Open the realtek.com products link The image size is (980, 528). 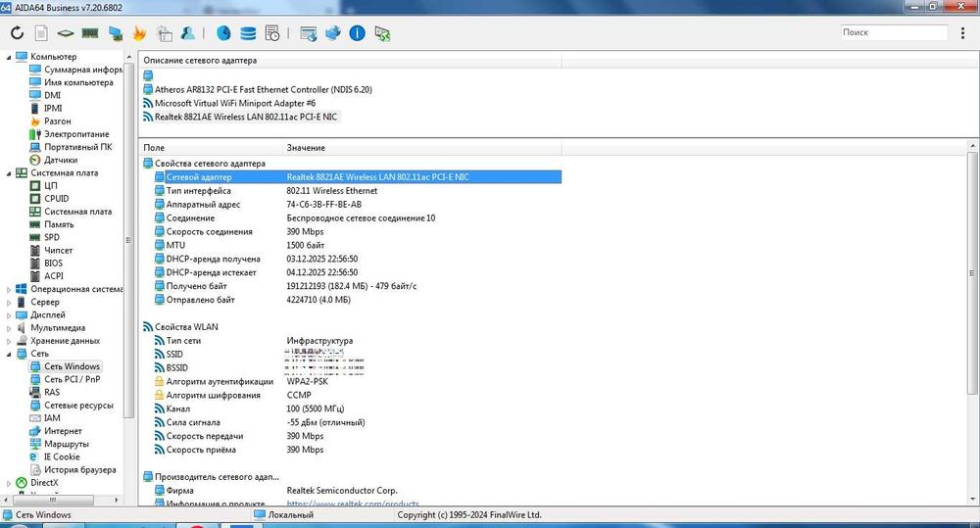click(x=353, y=504)
